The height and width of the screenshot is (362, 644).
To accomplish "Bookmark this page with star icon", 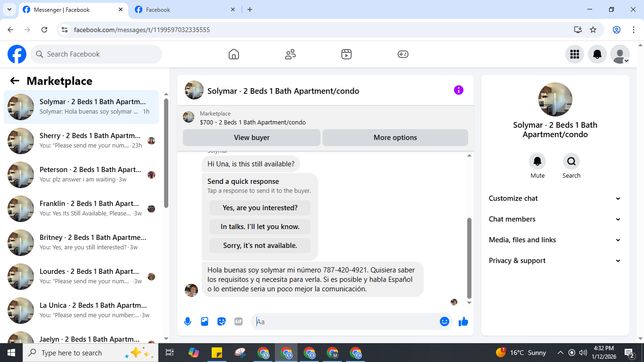I will point(593,30).
